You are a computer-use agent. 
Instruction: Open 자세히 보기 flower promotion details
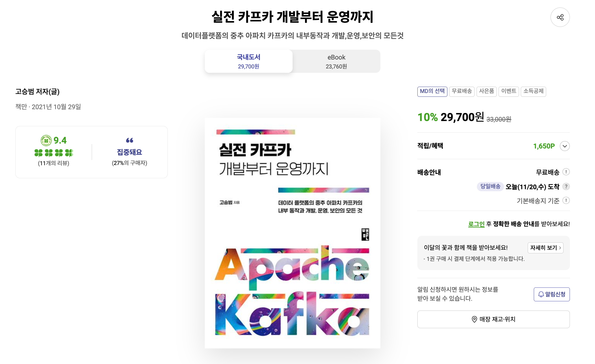point(545,248)
